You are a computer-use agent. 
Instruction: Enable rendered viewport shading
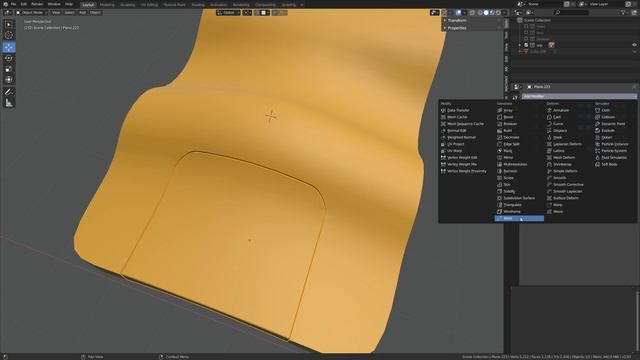coord(498,13)
